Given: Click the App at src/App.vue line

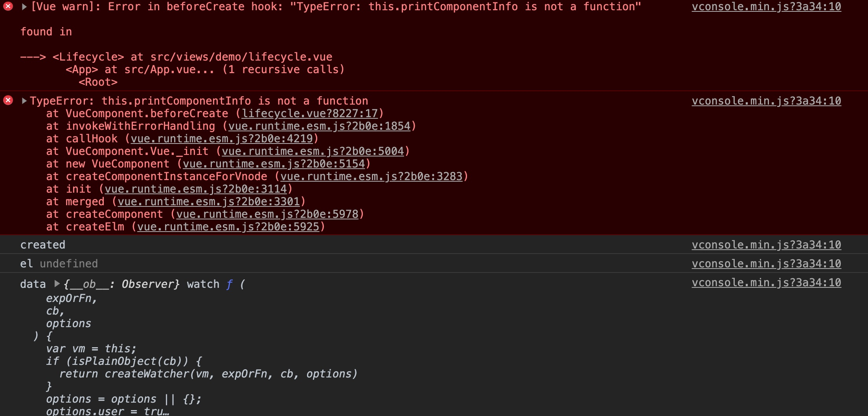Looking at the screenshot, I should click(205, 70).
